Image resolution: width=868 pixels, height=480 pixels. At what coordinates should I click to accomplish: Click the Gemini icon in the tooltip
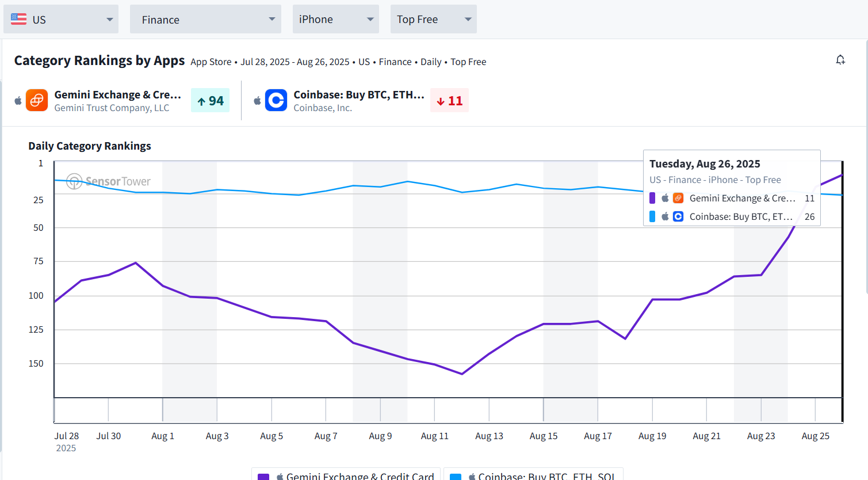(x=678, y=198)
